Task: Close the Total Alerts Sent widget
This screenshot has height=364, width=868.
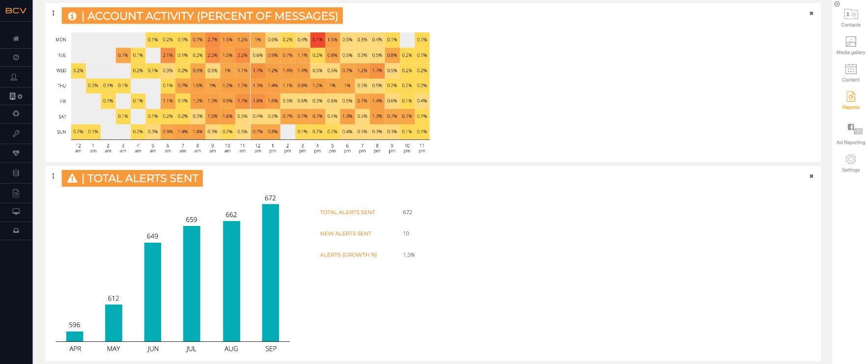Action: [x=812, y=176]
